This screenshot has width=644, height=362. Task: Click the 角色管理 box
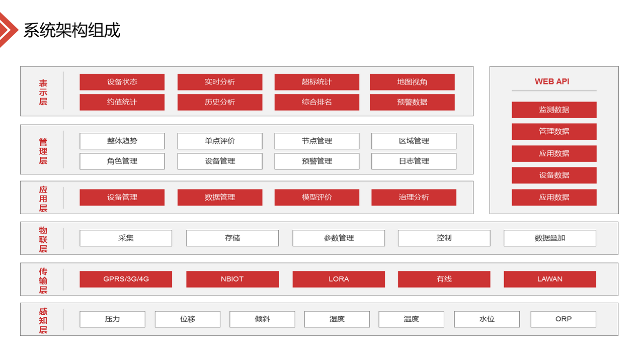point(122,161)
